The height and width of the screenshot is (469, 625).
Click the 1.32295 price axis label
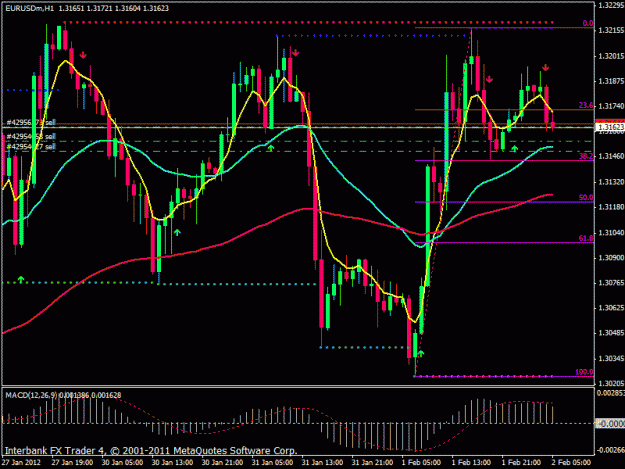611,5
